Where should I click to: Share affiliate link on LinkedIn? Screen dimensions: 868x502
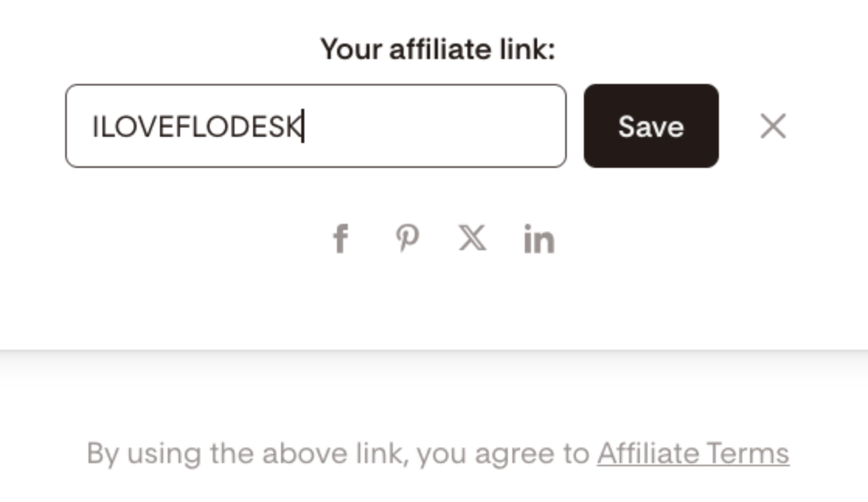pyautogui.click(x=539, y=239)
